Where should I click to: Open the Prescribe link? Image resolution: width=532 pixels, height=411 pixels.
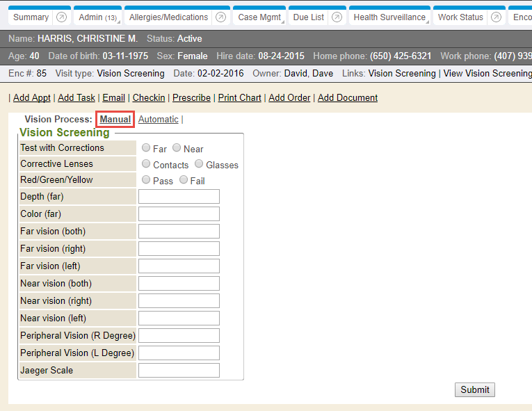coord(191,98)
